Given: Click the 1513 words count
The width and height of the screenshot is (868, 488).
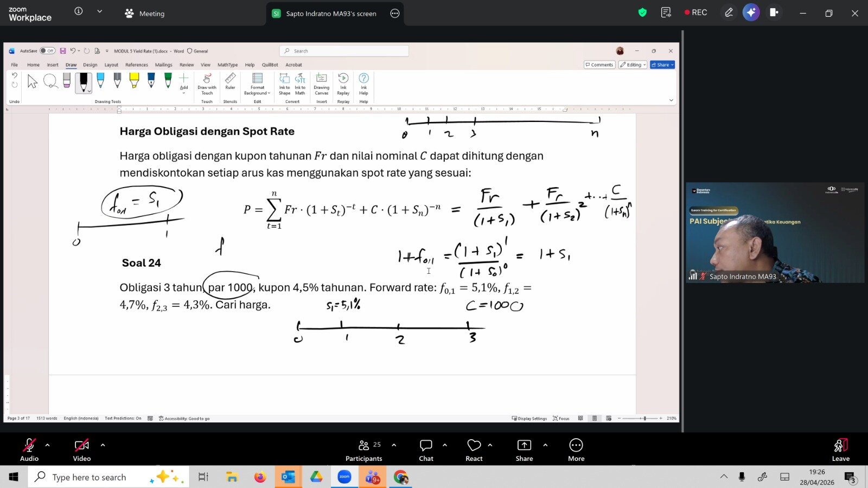Looking at the screenshot, I should tap(47, 419).
